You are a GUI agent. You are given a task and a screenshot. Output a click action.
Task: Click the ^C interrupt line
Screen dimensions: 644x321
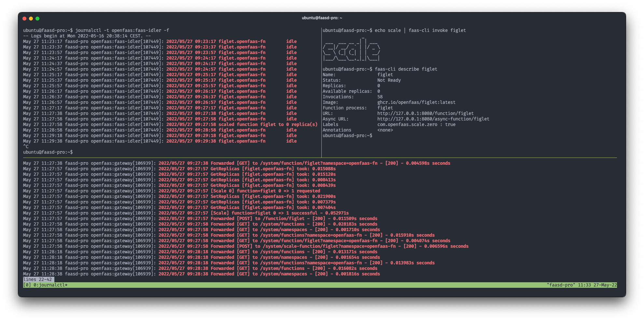26,147
